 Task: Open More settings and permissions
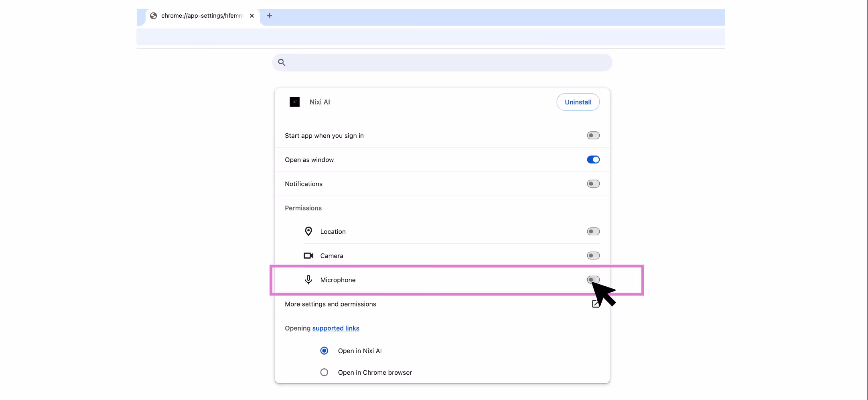(x=330, y=304)
